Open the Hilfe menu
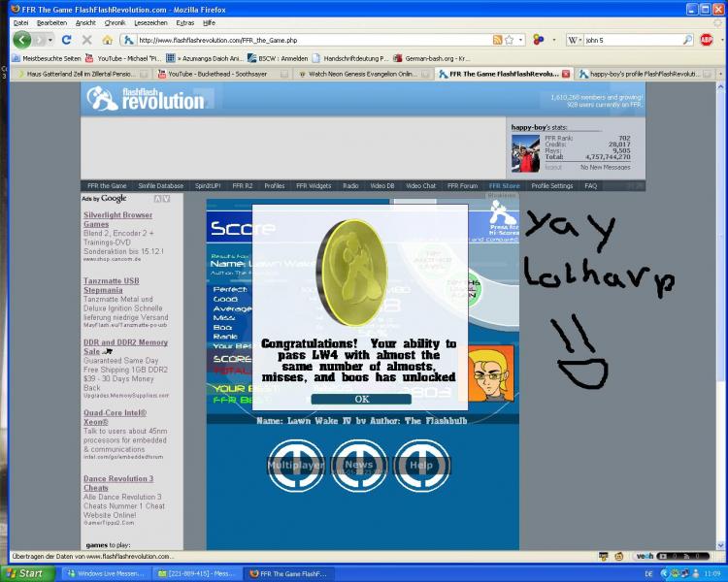The width and height of the screenshot is (728, 582). [209, 22]
